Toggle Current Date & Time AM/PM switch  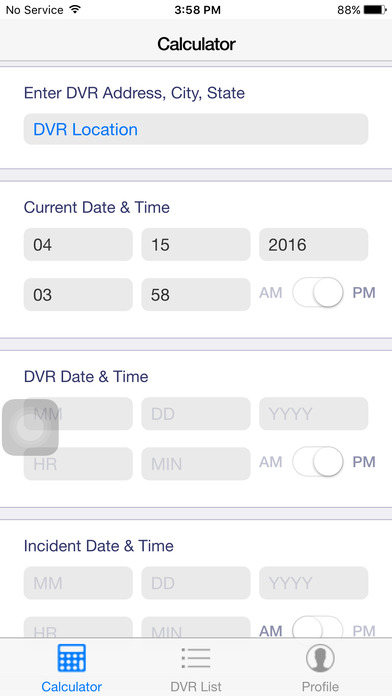point(317,293)
